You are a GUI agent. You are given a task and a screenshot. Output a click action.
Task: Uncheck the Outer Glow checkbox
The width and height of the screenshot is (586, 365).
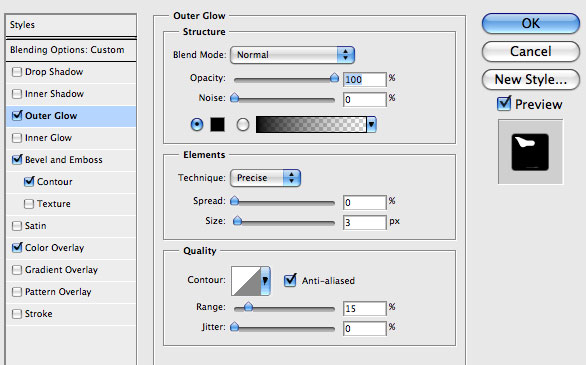[x=17, y=115]
